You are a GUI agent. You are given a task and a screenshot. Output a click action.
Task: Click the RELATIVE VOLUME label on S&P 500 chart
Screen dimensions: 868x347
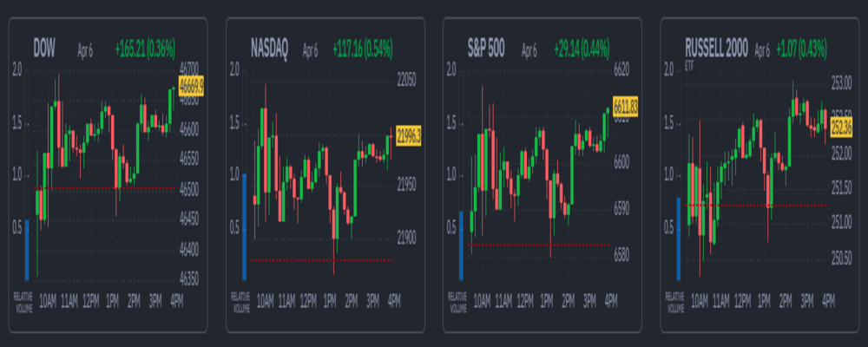tap(457, 304)
